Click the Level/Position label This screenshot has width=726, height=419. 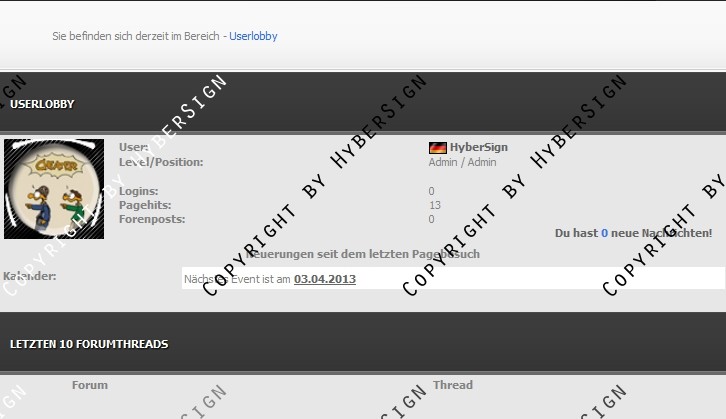(x=161, y=162)
